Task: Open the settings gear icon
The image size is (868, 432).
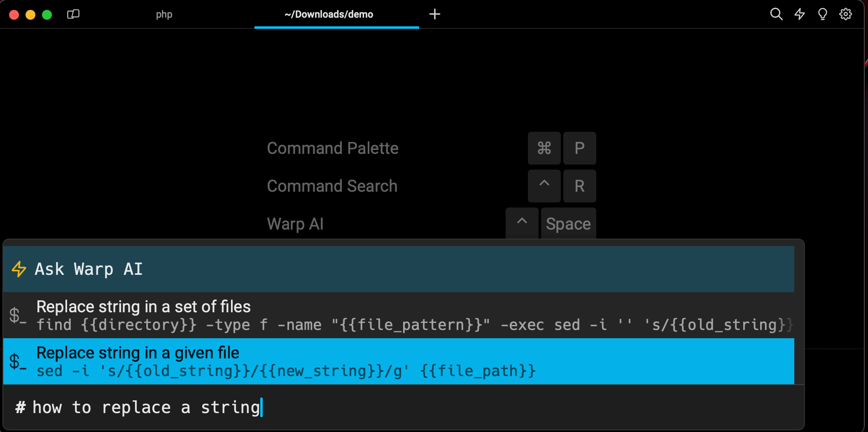Action: pyautogui.click(x=845, y=14)
